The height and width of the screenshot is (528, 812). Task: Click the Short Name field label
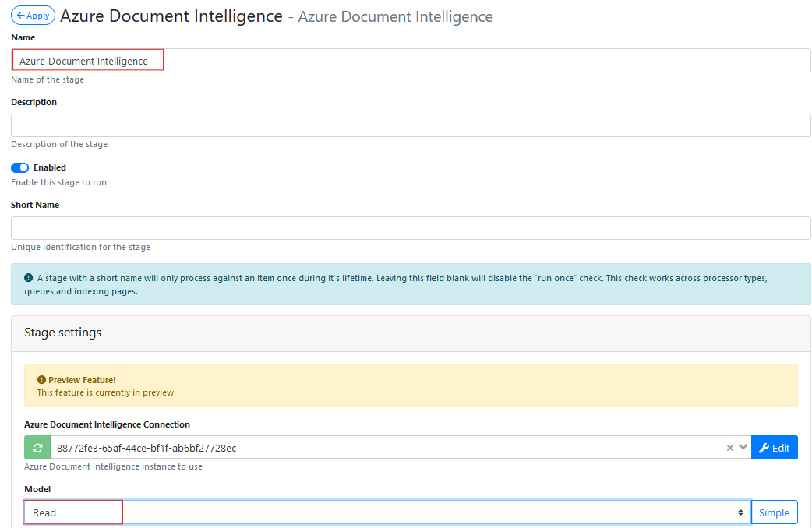[35, 205]
